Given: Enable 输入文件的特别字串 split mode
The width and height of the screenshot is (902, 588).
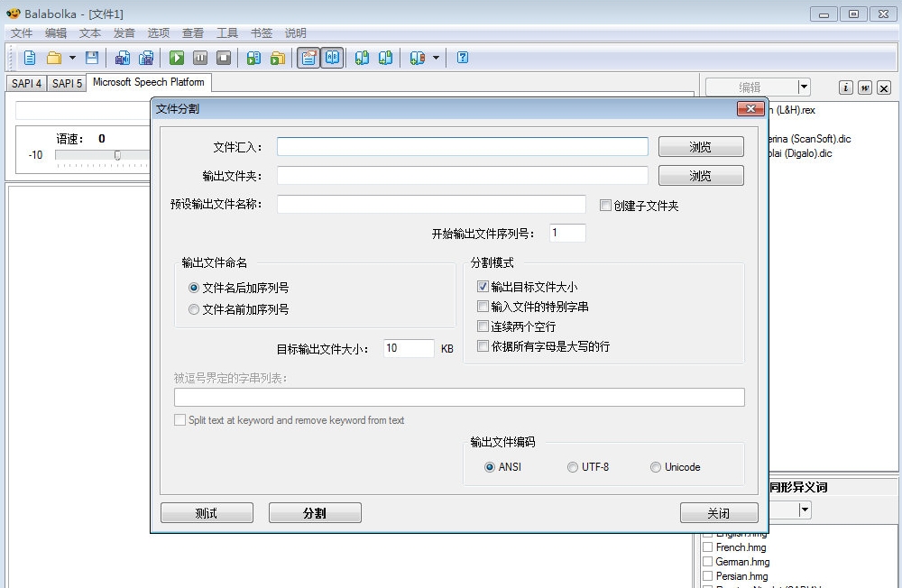Looking at the screenshot, I should tap(483, 306).
